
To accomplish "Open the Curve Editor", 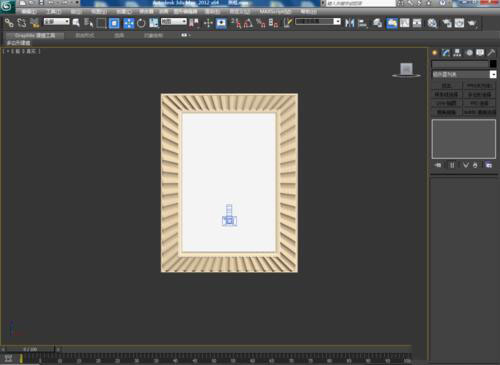I will [405, 23].
